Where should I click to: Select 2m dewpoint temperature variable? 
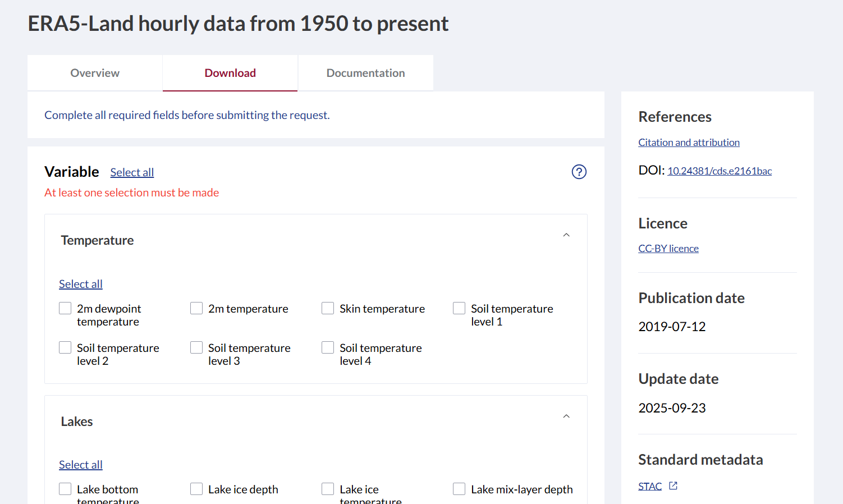[65, 308]
